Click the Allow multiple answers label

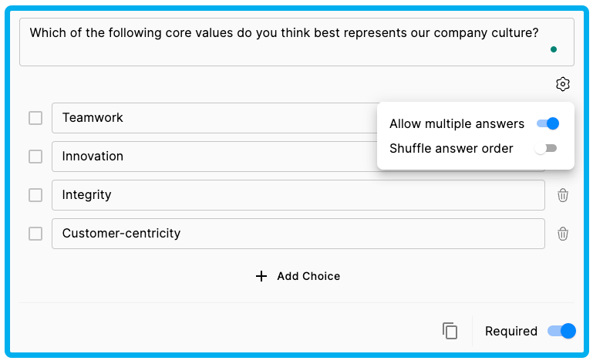coord(457,123)
